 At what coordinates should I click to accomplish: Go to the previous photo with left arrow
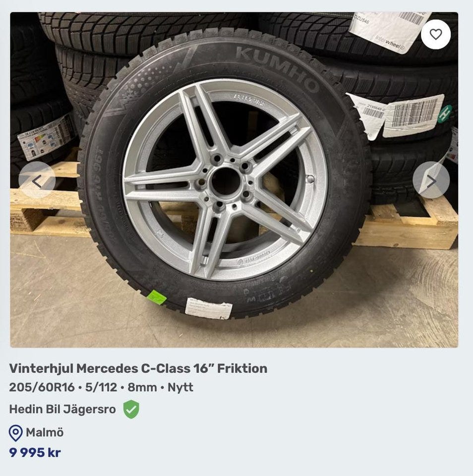37,180
